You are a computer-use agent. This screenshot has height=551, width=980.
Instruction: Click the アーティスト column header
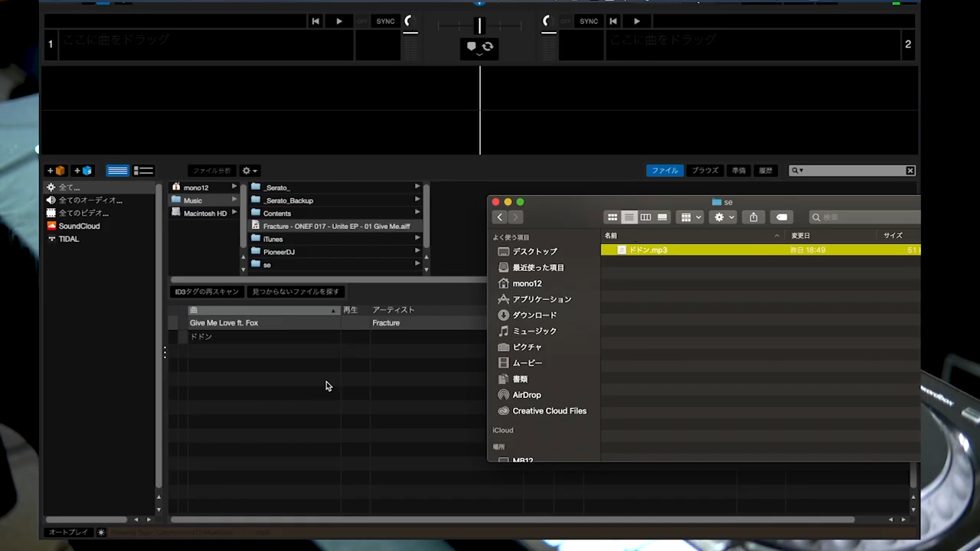394,310
